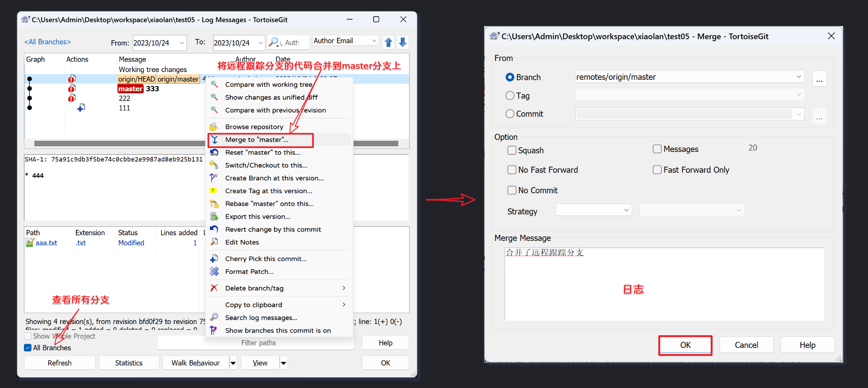868x388 pixels.
Task: Click the red X Delete branch/tag icon
Action: [x=214, y=288]
